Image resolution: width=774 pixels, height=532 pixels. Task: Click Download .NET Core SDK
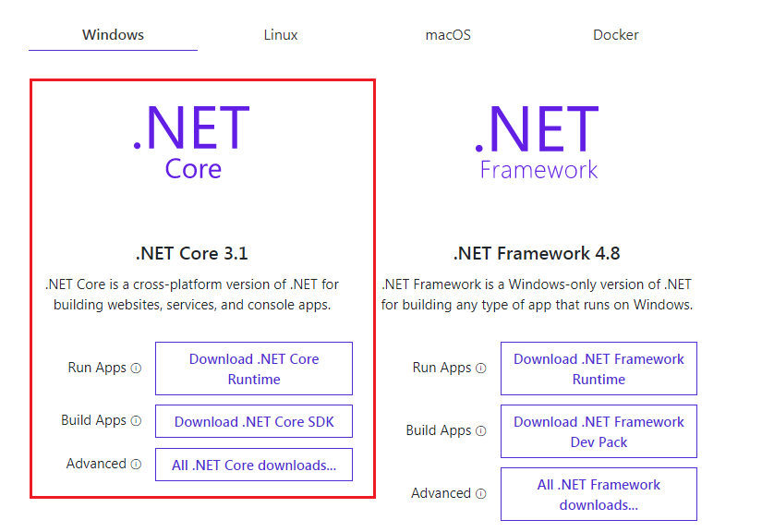coord(253,420)
